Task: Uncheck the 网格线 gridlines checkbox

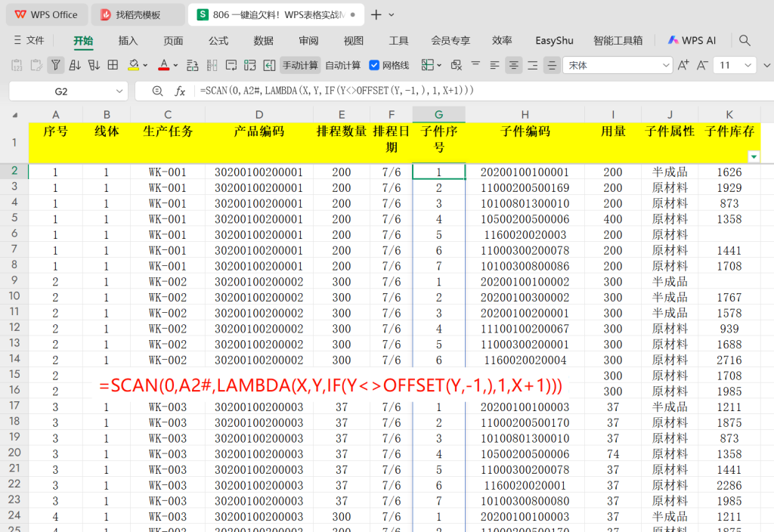Action: [374, 65]
